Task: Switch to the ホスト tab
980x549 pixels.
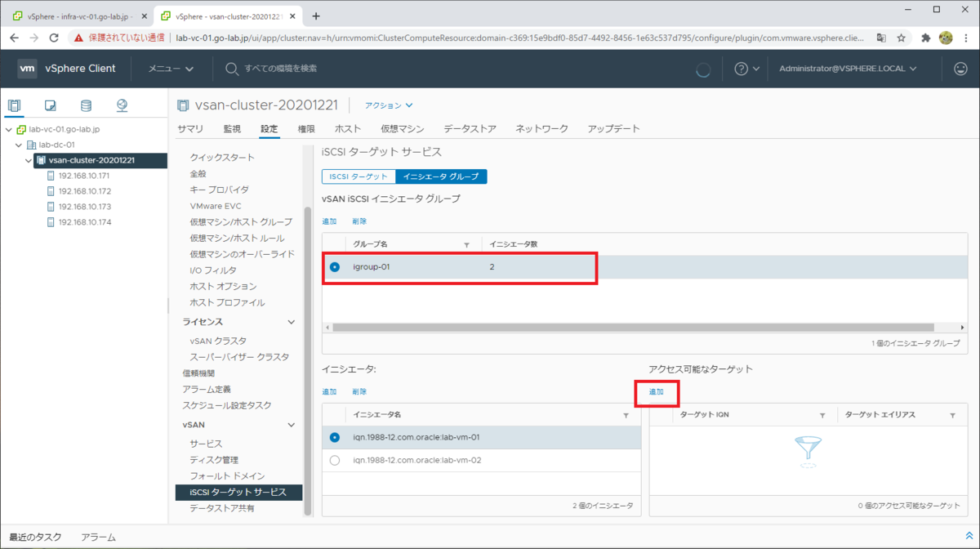Action: click(x=348, y=129)
